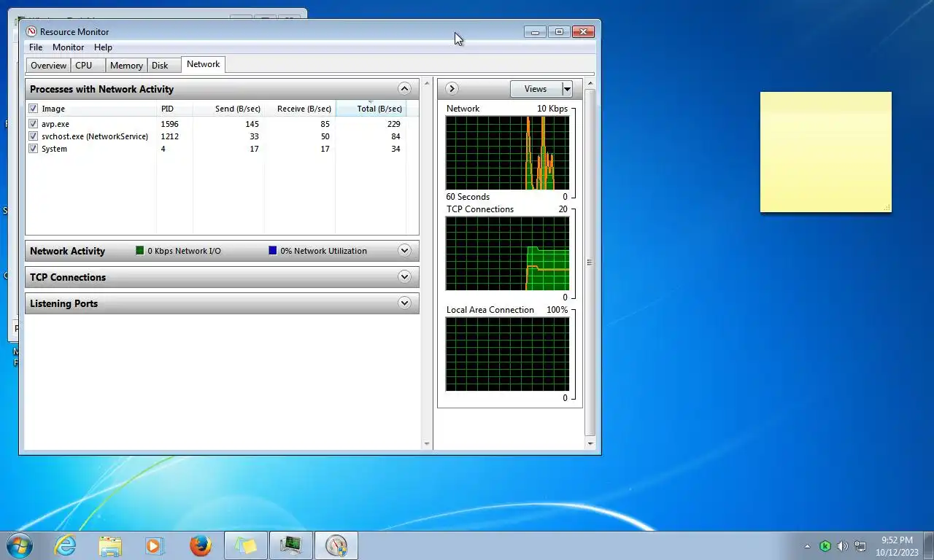This screenshot has height=560, width=934.
Task: Launch Windows Media Player from the taskbar
Action: pyautogui.click(x=155, y=545)
